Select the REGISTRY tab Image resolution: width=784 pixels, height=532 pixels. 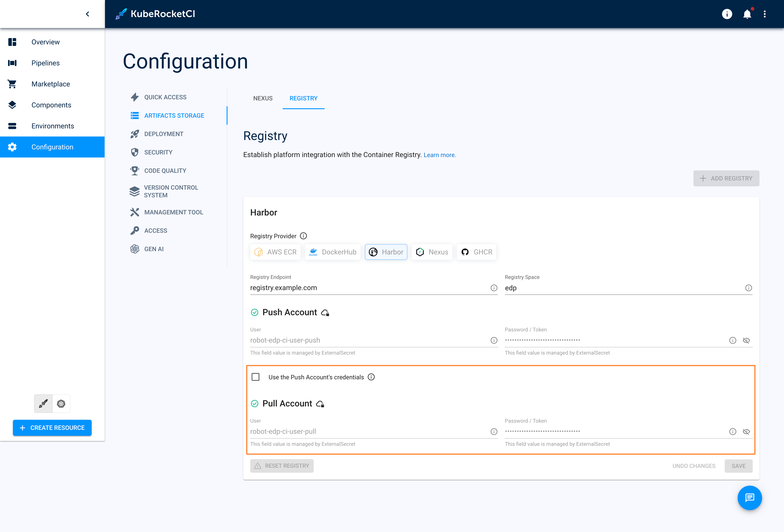(303, 98)
